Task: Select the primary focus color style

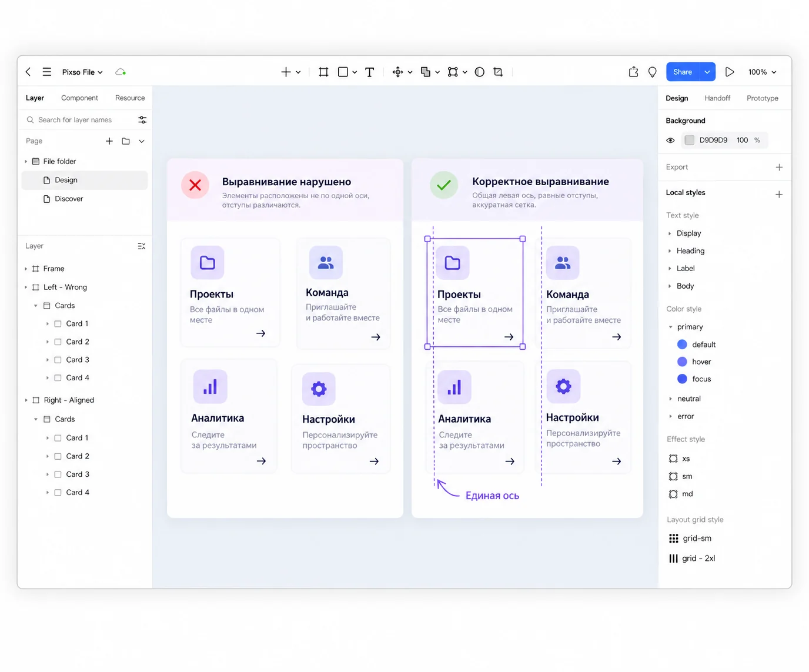Action: [x=694, y=379]
